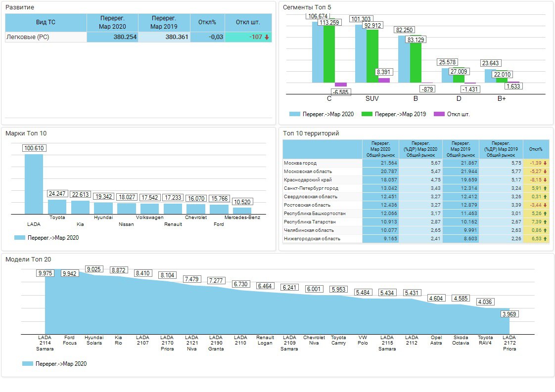This screenshot has height=392, width=555.
Task: Click the Откл% header in Развитие table
Action: pos(207,22)
